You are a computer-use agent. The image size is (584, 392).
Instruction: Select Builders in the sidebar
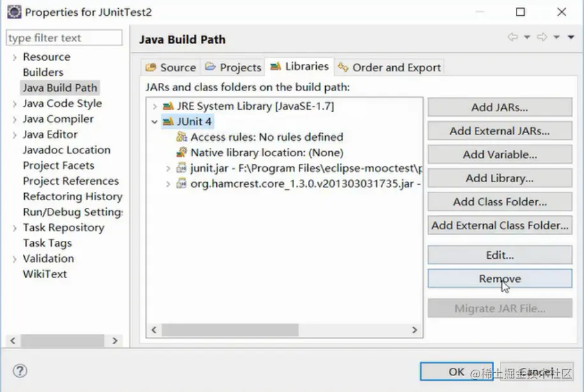[x=43, y=72]
